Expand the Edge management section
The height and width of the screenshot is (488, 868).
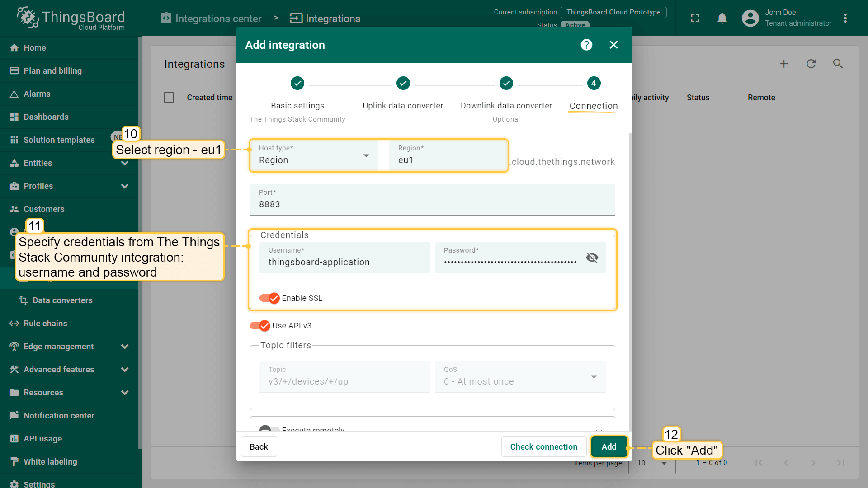click(125, 347)
